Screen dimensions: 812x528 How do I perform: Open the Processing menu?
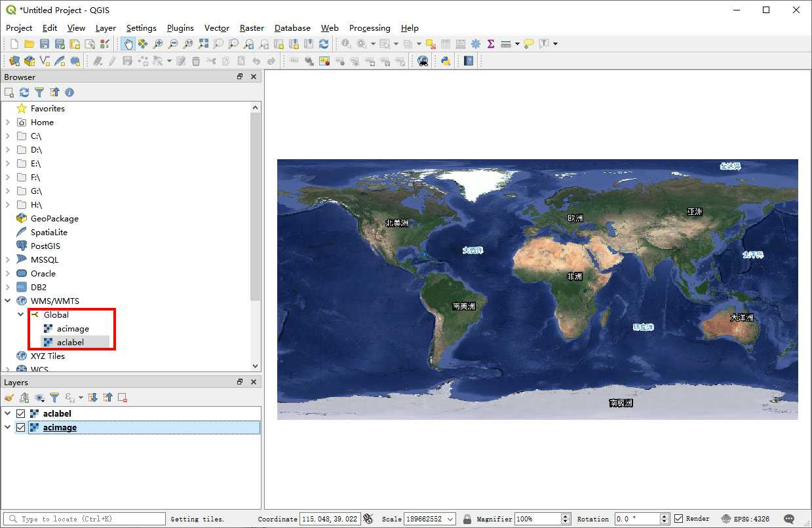coord(370,28)
